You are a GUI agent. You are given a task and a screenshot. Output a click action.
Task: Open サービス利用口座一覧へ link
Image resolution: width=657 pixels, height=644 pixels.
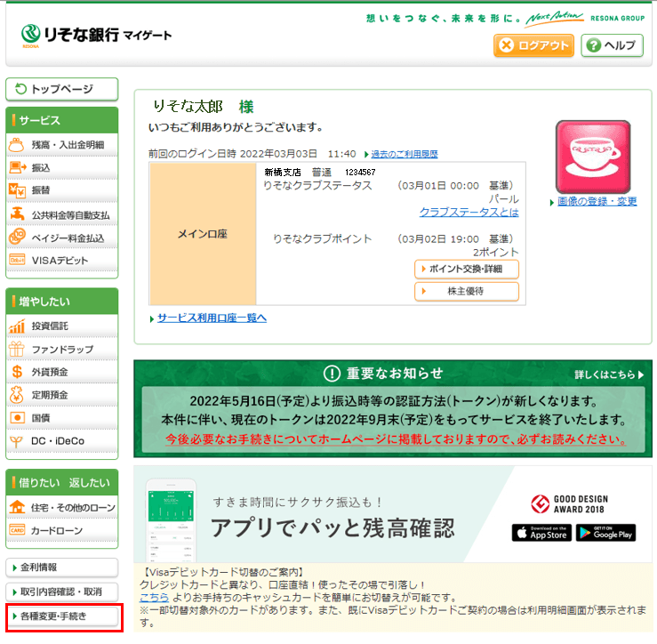[x=212, y=318]
